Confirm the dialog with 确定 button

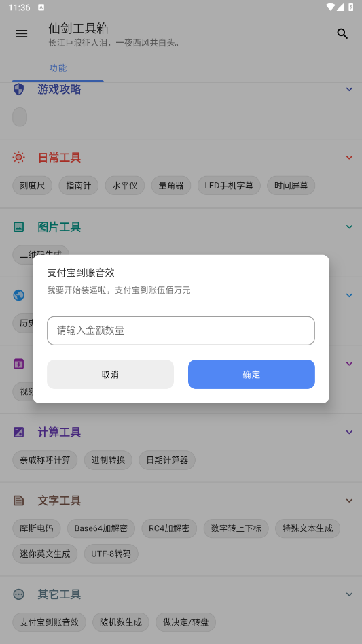tap(251, 374)
